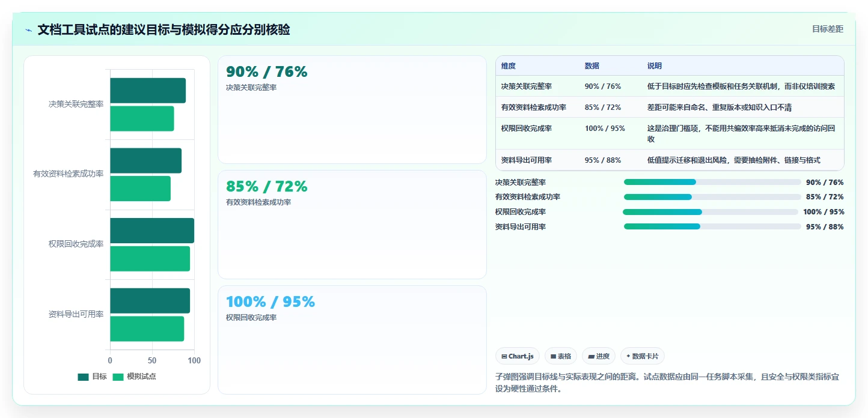The width and height of the screenshot is (868, 418).
Task: Toggle the 目标 legend swatch in the chart
Action: [83, 377]
